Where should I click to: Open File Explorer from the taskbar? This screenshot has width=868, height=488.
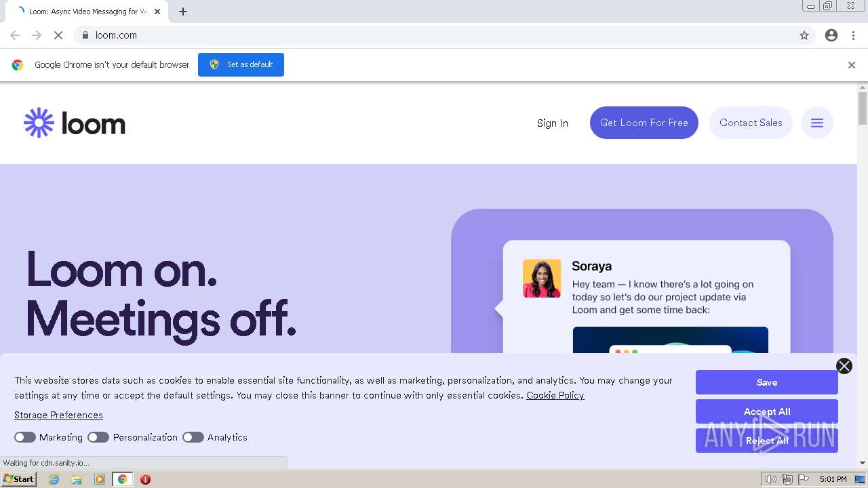click(x=77, y=479)
